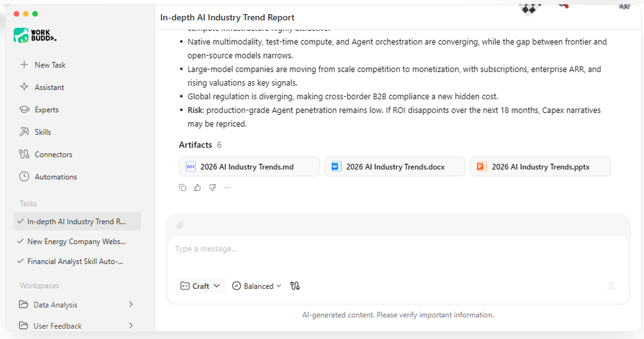Click the Connectors plug icon in the sidebar

24,154
